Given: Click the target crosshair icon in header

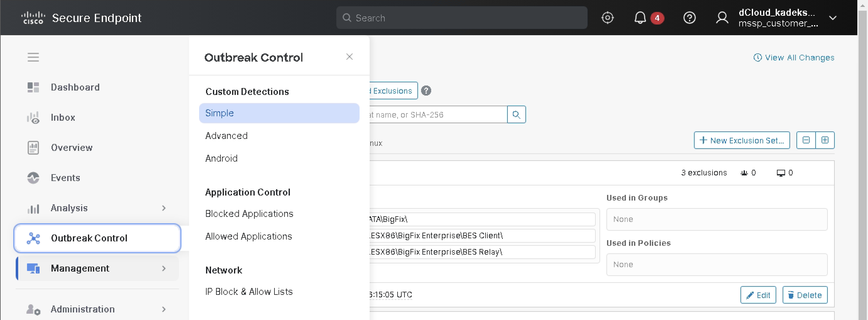Looking at the screenshot, I should (607, 18).
